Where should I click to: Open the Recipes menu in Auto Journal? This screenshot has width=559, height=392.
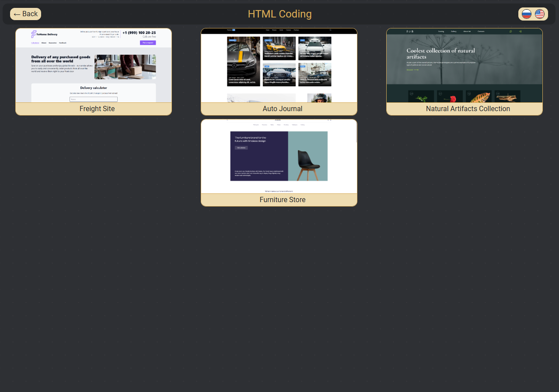pyautogui.click(x=274, y=30)
